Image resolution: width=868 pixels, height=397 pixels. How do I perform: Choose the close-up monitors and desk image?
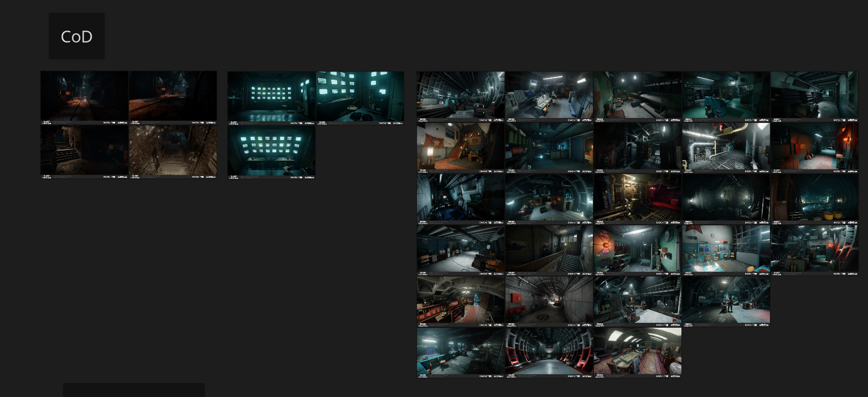tap(360, 97)
